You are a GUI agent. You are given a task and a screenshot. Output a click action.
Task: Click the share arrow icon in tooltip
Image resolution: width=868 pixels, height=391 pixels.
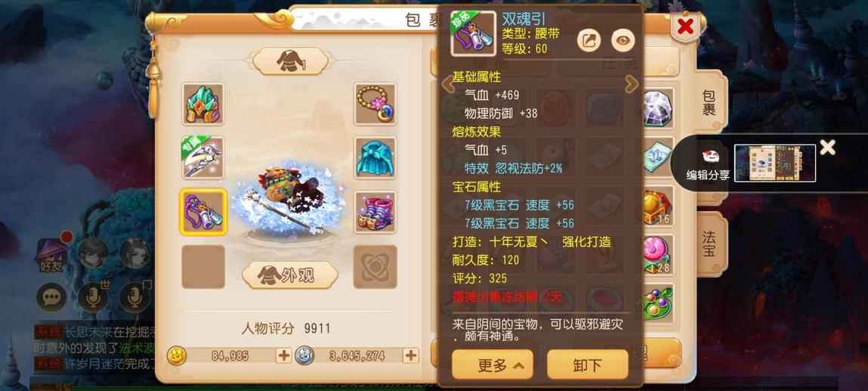tap(589, 40)
